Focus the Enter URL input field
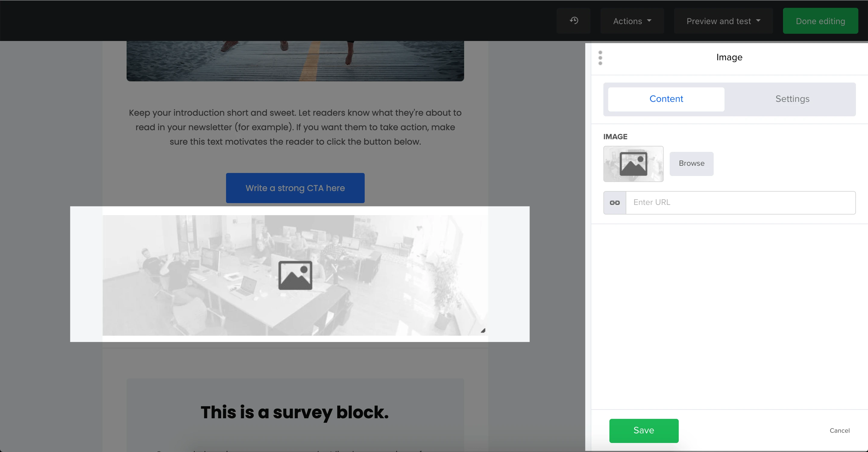Screen dimensions: 868x452 [x=740, y=203]
